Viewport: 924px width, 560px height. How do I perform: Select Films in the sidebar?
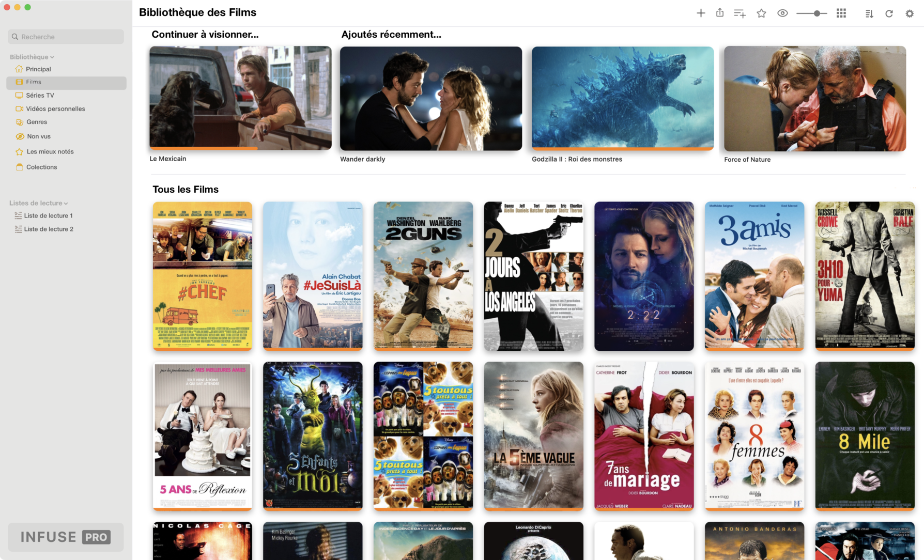[x=66, y=82]
